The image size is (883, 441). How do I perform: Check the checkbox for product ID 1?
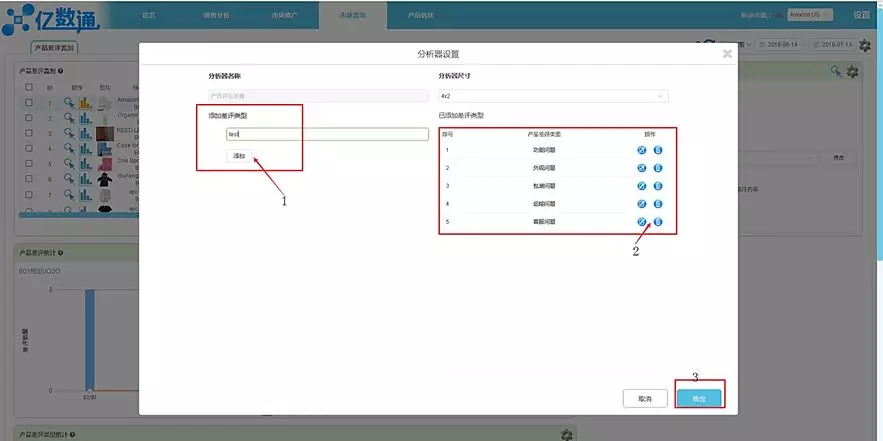pos(29,103)
